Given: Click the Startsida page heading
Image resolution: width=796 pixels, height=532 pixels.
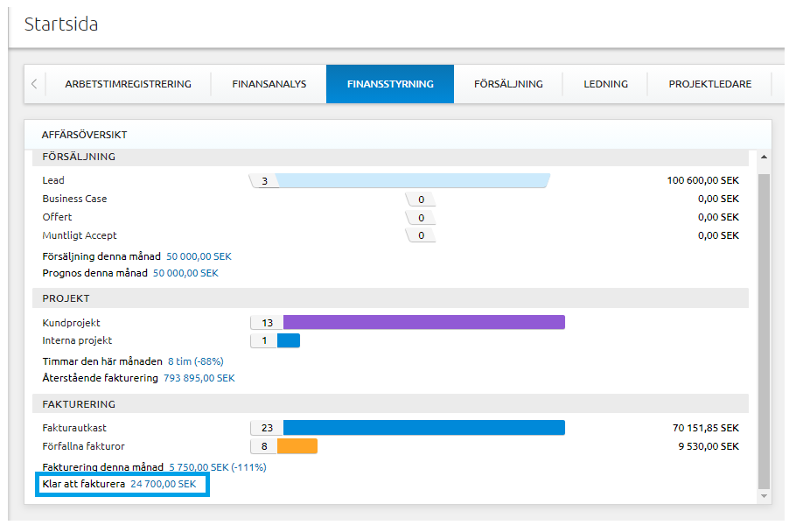Looking at the screenshot, I should coord(61,24).
